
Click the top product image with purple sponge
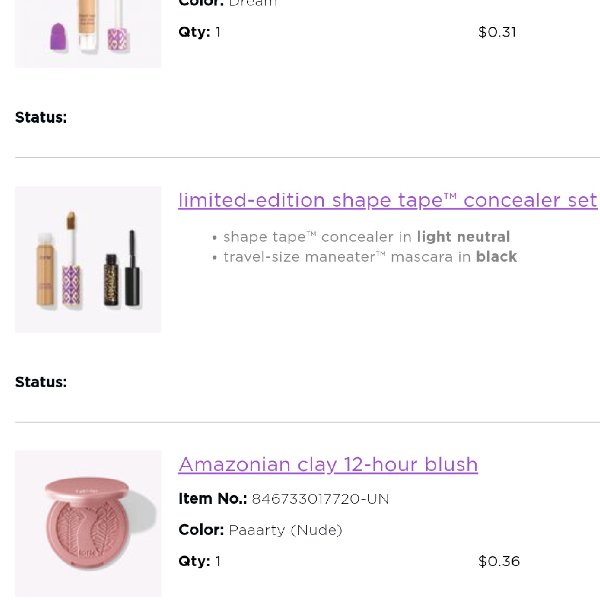[88, 34]
